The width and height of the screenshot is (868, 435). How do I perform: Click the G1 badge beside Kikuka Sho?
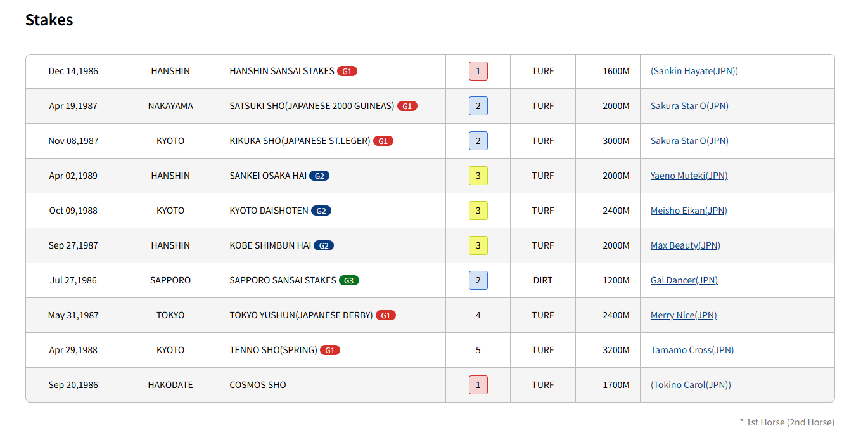[383, 141]
